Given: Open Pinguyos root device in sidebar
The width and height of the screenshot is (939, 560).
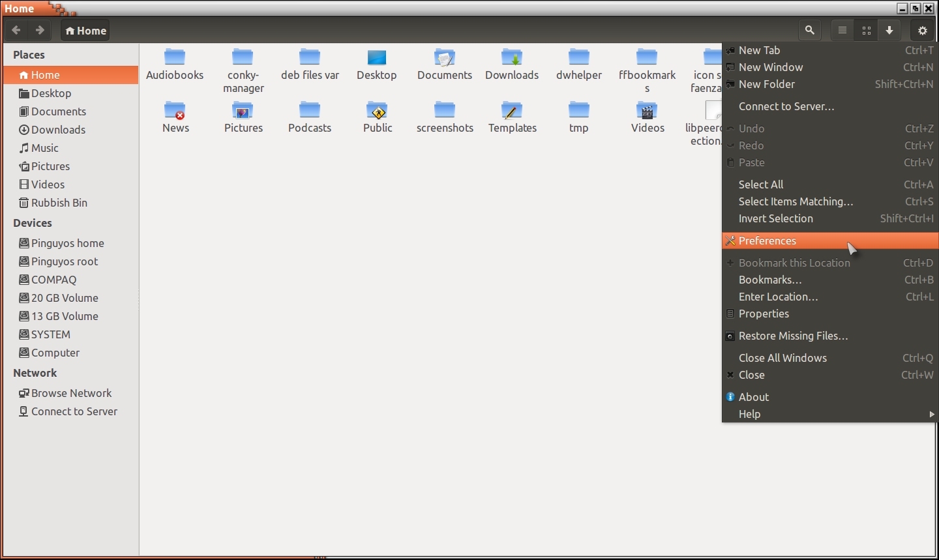Looking at the screenshot, I should (x=64, y=261).
